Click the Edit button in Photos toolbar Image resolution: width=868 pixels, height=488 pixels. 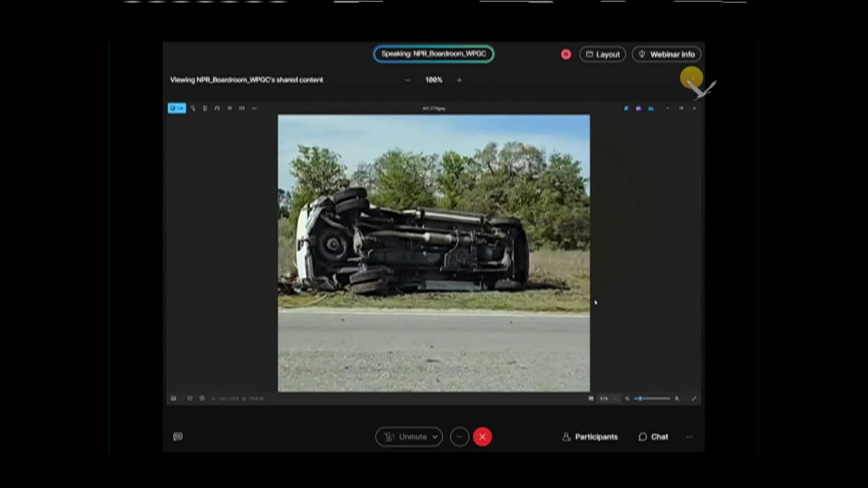[x=177, y=108]
